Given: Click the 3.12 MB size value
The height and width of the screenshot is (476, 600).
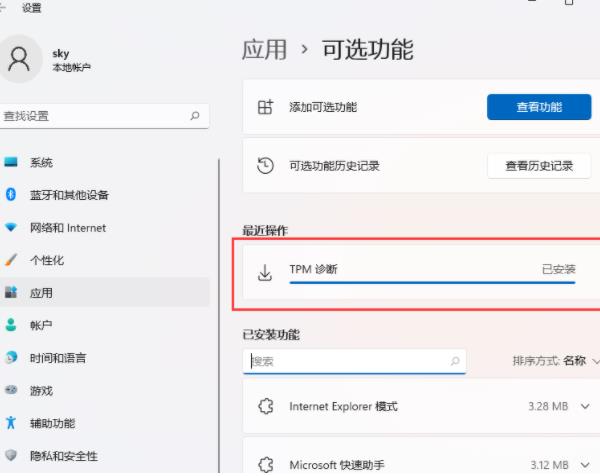Looking at the screenshot, I should 549,465.
